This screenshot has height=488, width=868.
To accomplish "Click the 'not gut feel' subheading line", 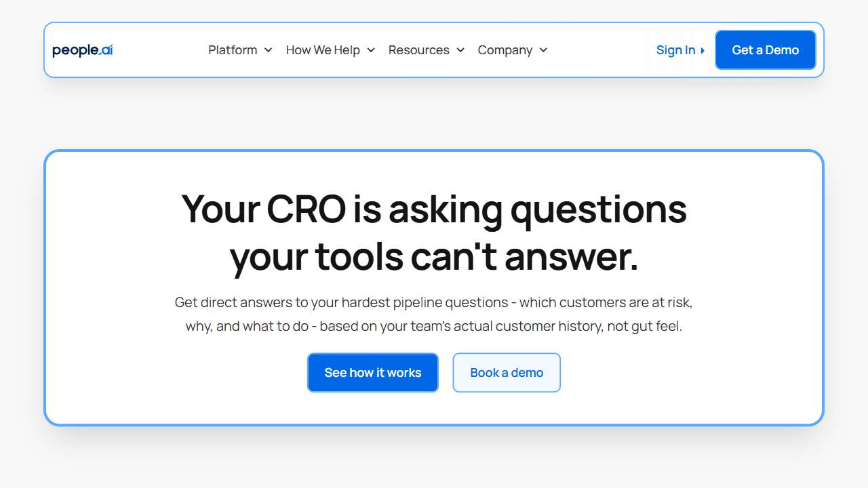I will [x=434, y=326].
